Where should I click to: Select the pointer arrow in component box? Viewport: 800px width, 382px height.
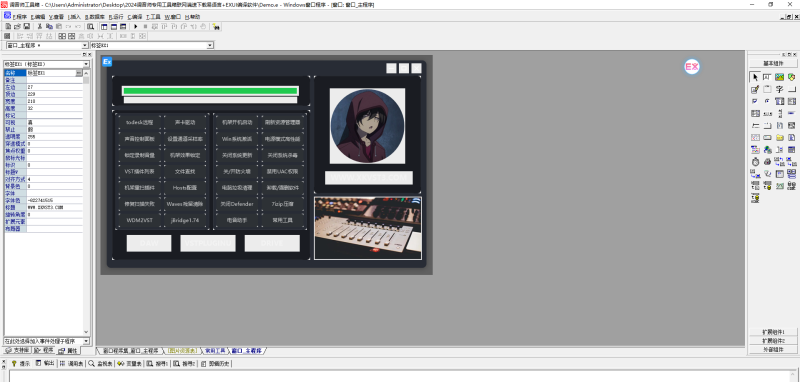click(755, 77)
